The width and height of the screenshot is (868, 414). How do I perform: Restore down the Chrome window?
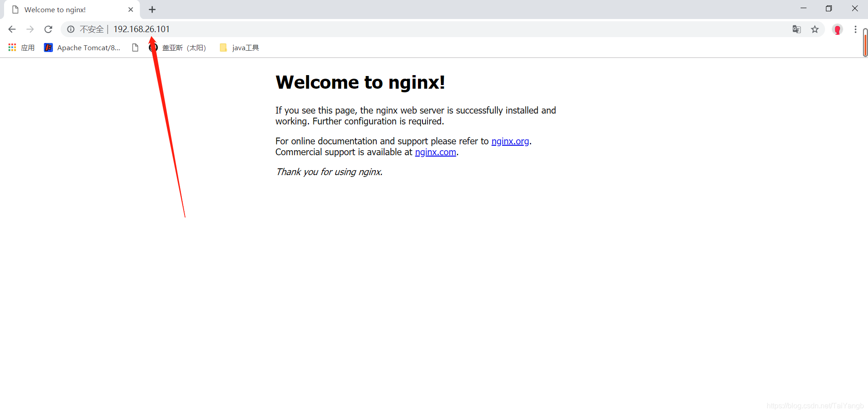829,8
